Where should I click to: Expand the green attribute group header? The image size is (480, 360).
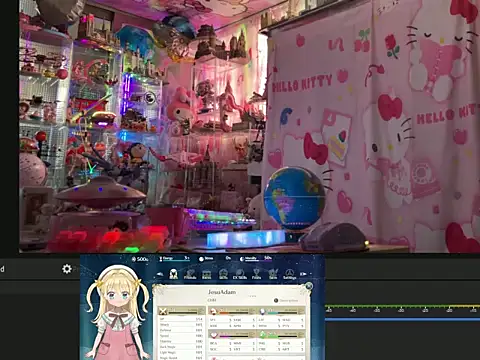pyautogui.click(x=282, y=334)
